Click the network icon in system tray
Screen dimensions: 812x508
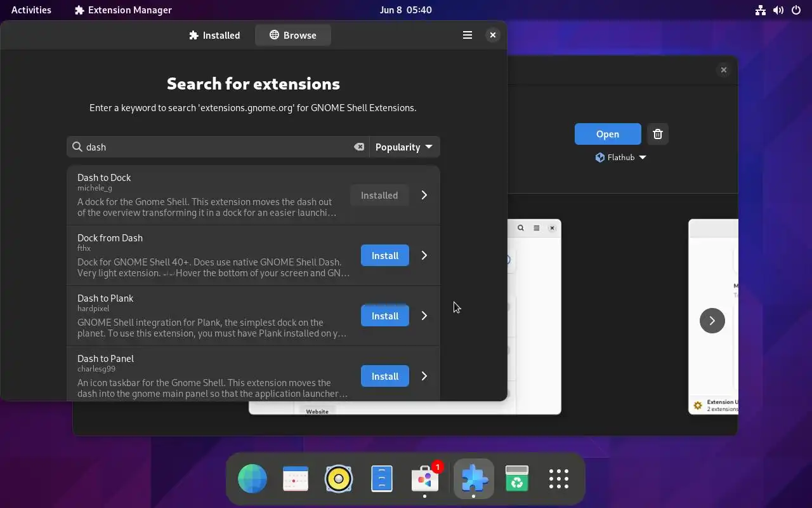pos(761,10)
